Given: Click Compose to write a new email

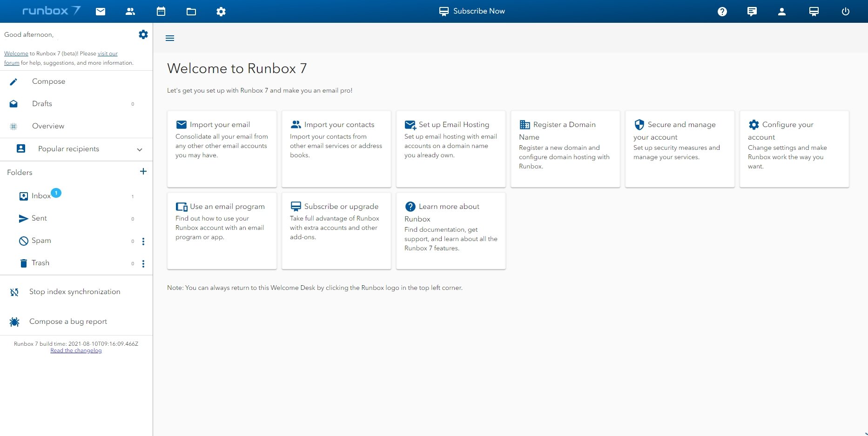Looking at the screenshot, I should point(76,81).
